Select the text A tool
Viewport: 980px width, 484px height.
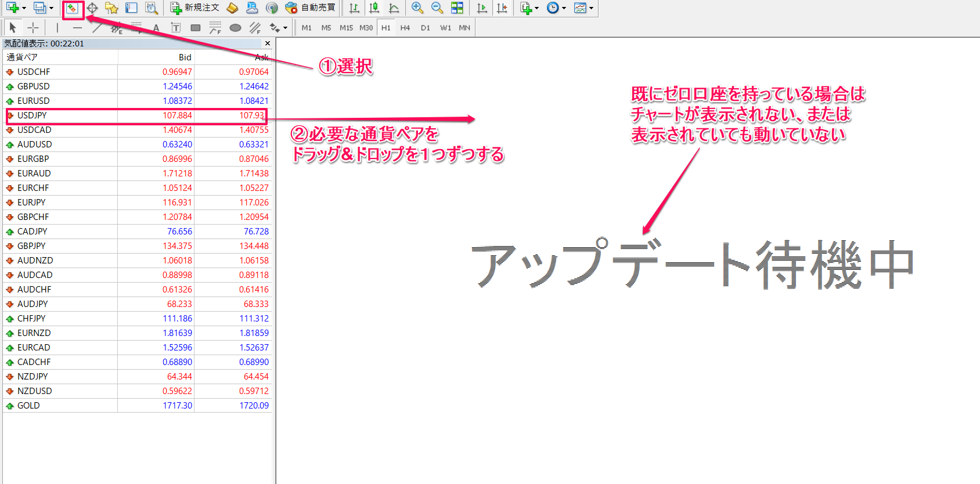click(x=156, y=27)
